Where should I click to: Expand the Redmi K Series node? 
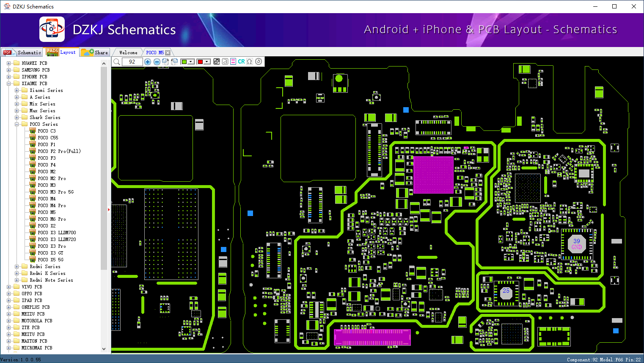click(17, 273)
